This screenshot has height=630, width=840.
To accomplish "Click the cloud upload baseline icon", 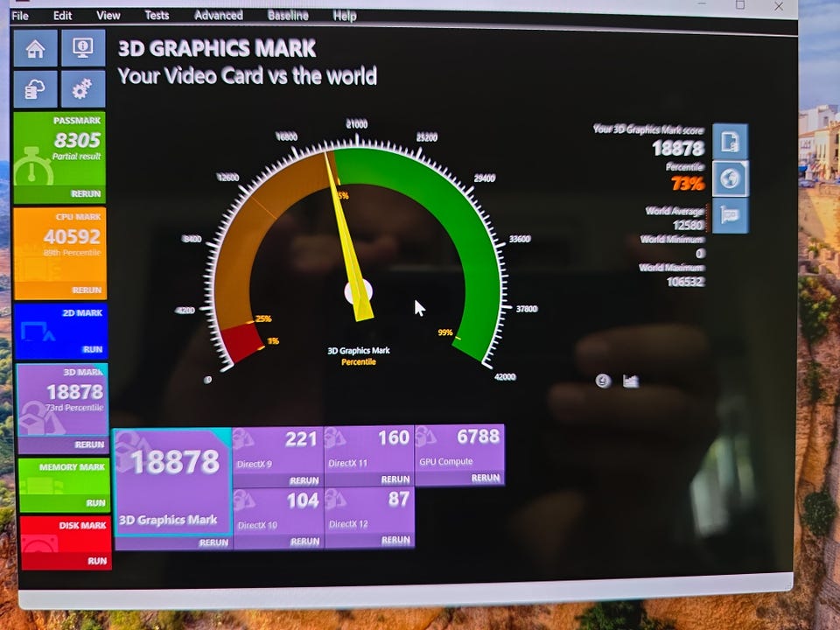I will coord(35,89).
